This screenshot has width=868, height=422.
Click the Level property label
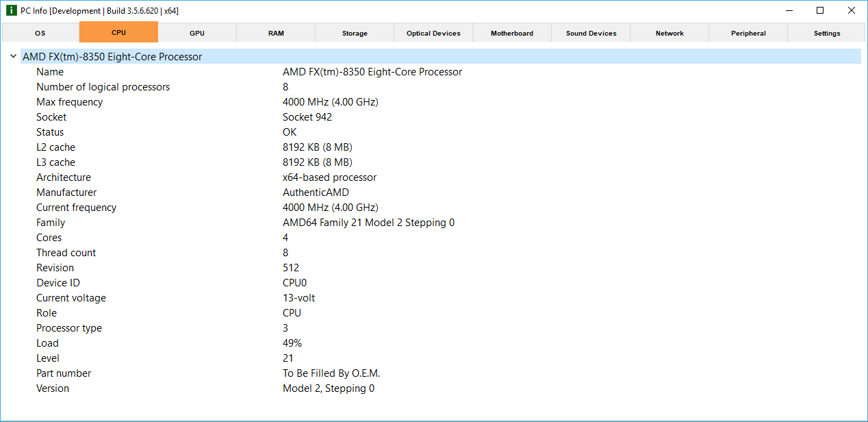(x=48, y=358)
